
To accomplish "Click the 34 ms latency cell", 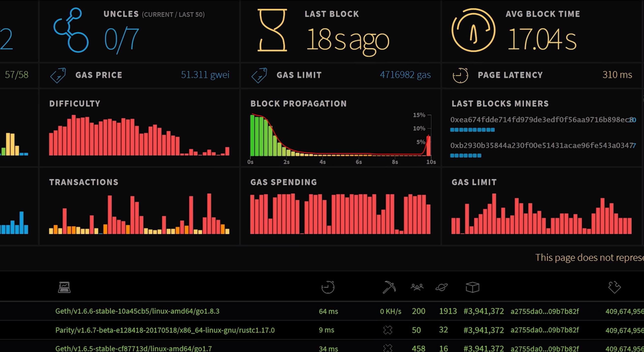I will [328, 348].
